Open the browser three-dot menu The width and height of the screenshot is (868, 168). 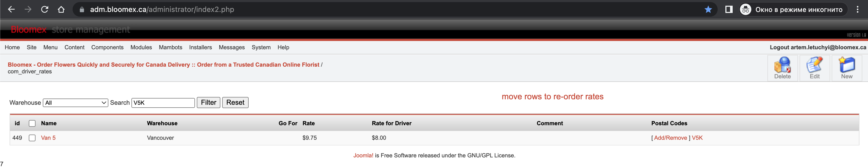coord(858,9)
